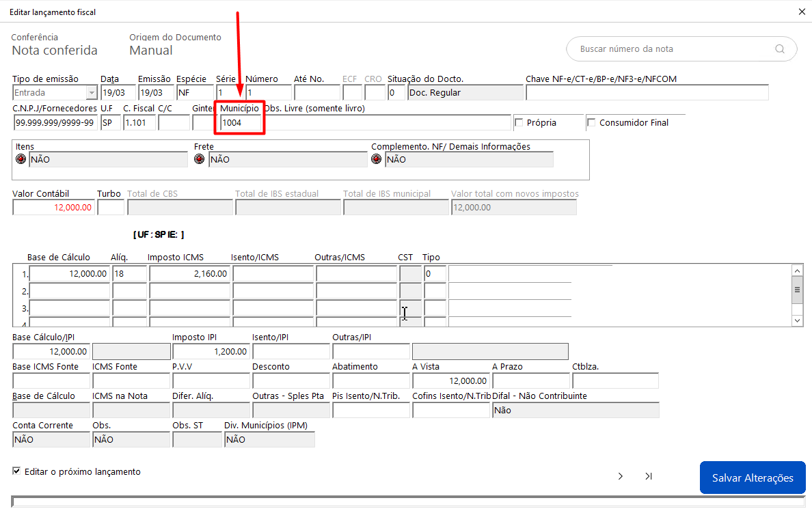Viewport: 812px width, 511px height.
Task: Click the Cofins Isento/N.Trib field
Action: pos(451,411)
